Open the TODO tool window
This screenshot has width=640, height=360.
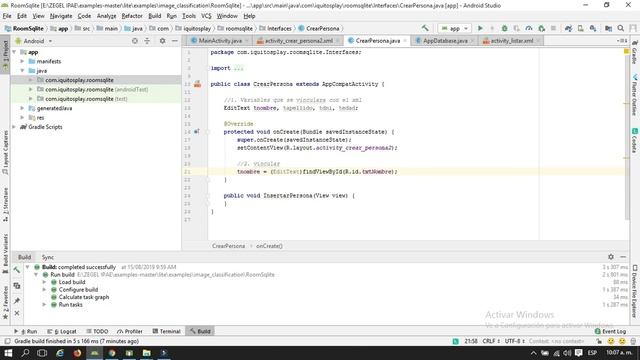[x=97, y=331]
